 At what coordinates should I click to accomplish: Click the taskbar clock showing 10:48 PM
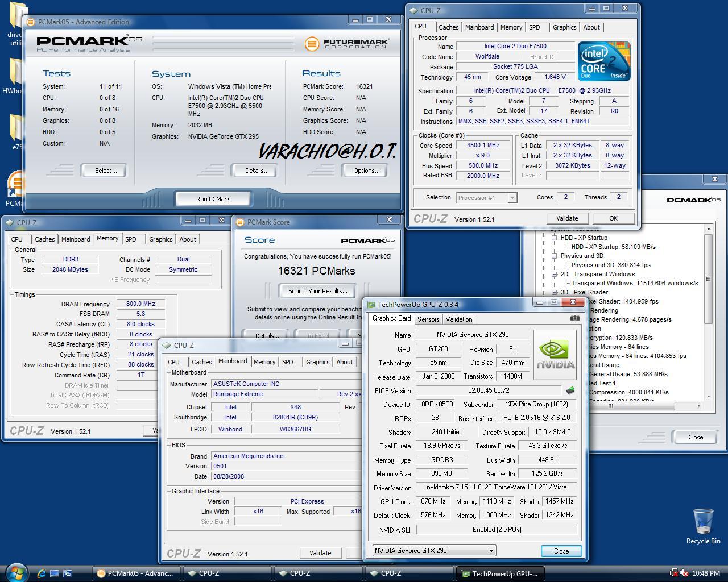[706, 573]
